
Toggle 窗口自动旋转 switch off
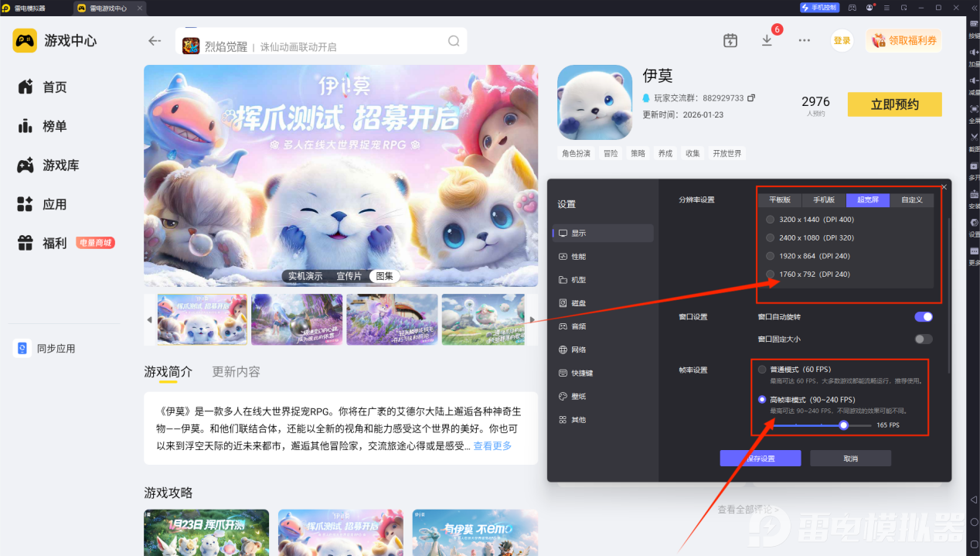pyautogui.click(x=924, y=316)
